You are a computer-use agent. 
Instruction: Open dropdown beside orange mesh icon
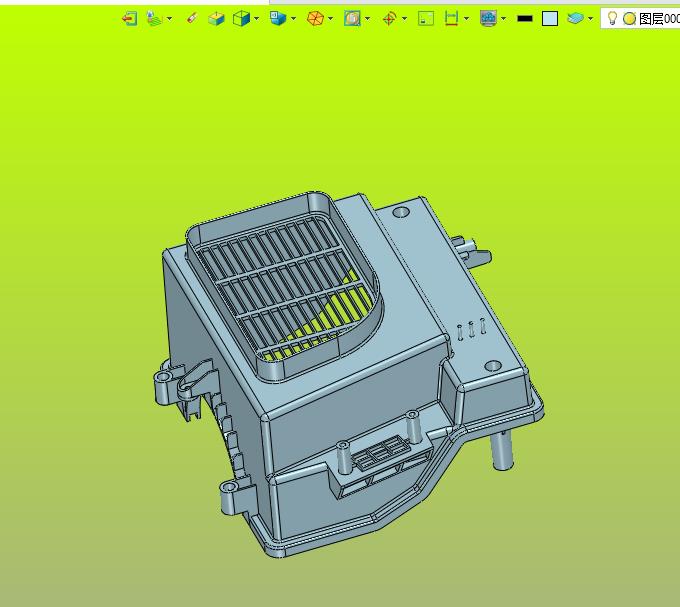[330, 19]
